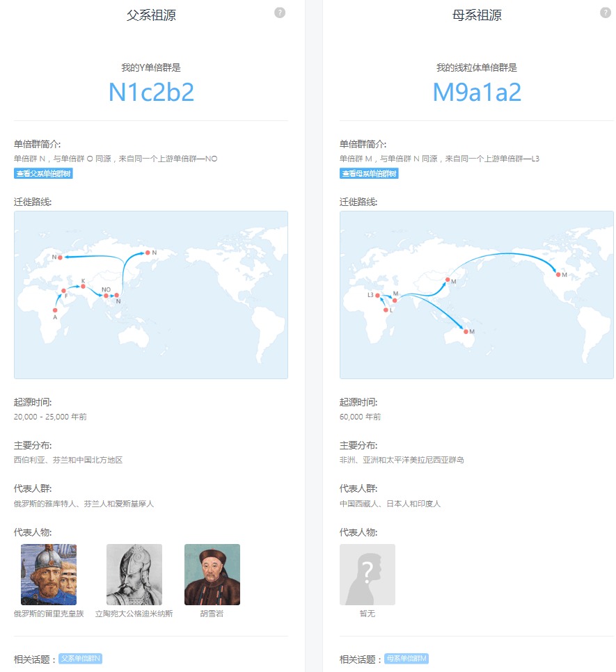Click the help icon beside 母系祖源

click(x=606, y=13)
